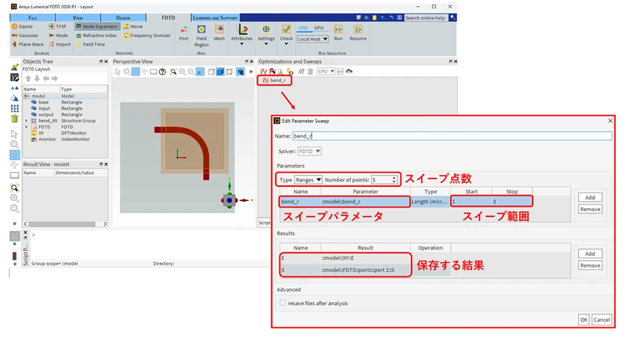Open the File ribbon tab
The image size is (644, 353).
[x=32, y=17]
